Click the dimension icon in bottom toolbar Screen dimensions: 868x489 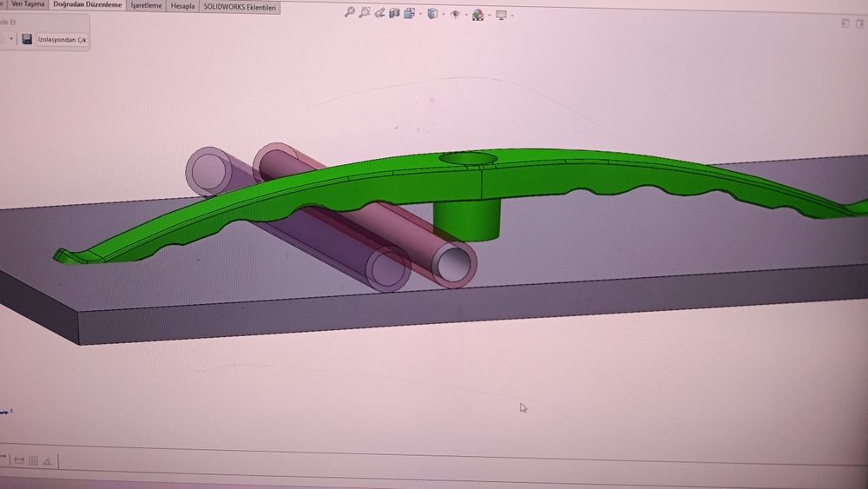coord(19,460)
